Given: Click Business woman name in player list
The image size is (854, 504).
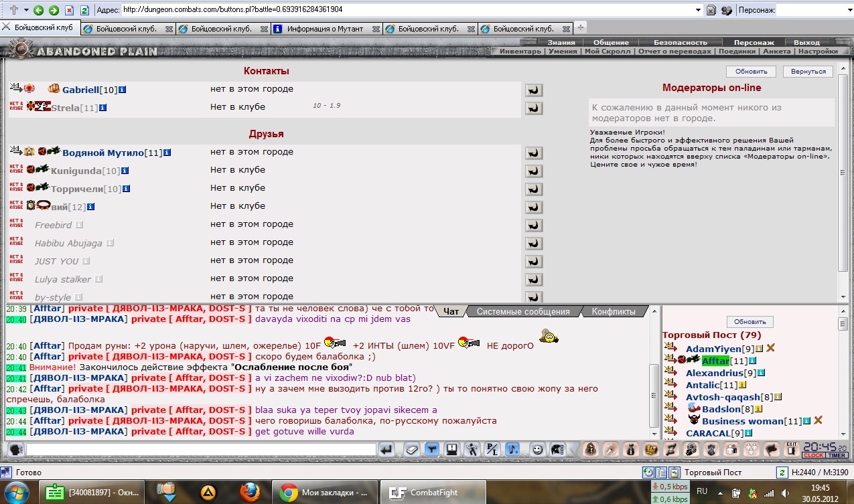Looking at the screenshot, I should coord(743,421).
